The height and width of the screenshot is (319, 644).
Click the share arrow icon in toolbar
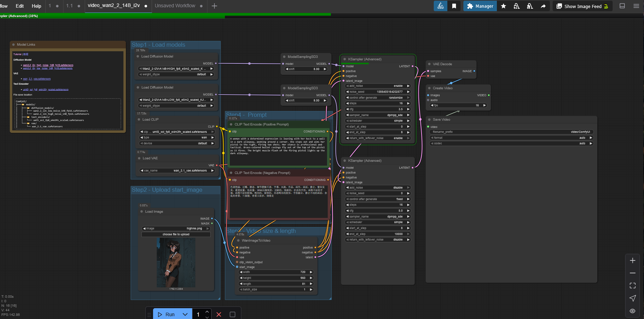[x=543, y=6]
